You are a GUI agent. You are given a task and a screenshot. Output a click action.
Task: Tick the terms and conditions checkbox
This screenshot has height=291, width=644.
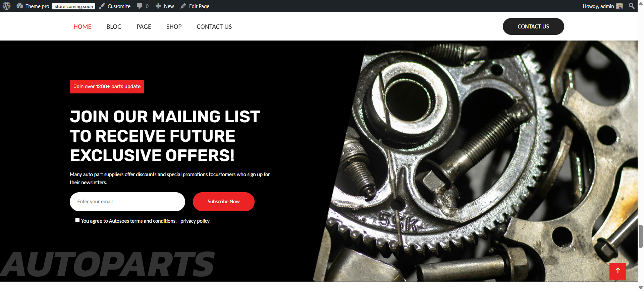[77, 220]
